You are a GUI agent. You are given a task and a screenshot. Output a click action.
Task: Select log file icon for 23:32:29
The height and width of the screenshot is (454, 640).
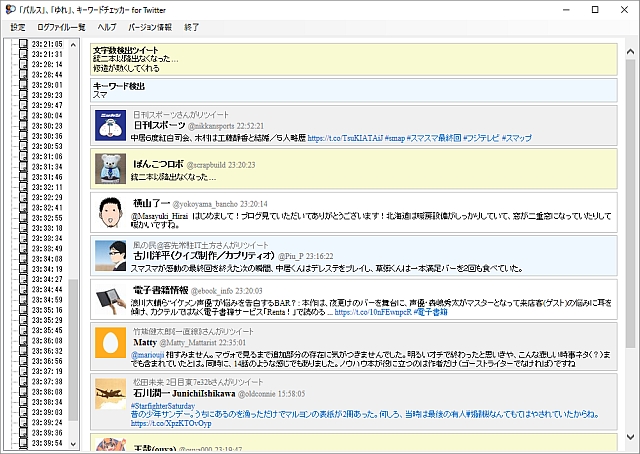[x=23, y=197]
